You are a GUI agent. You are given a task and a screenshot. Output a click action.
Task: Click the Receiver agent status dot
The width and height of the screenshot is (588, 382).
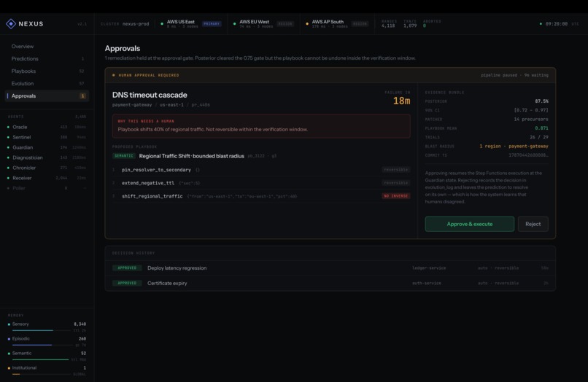pyautogui.click(x=8, y=178)
